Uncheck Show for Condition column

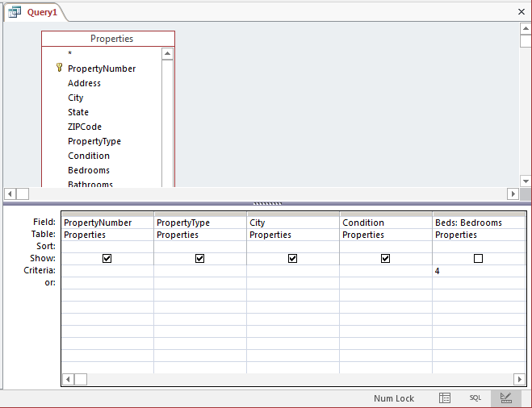tap(385, 259)
